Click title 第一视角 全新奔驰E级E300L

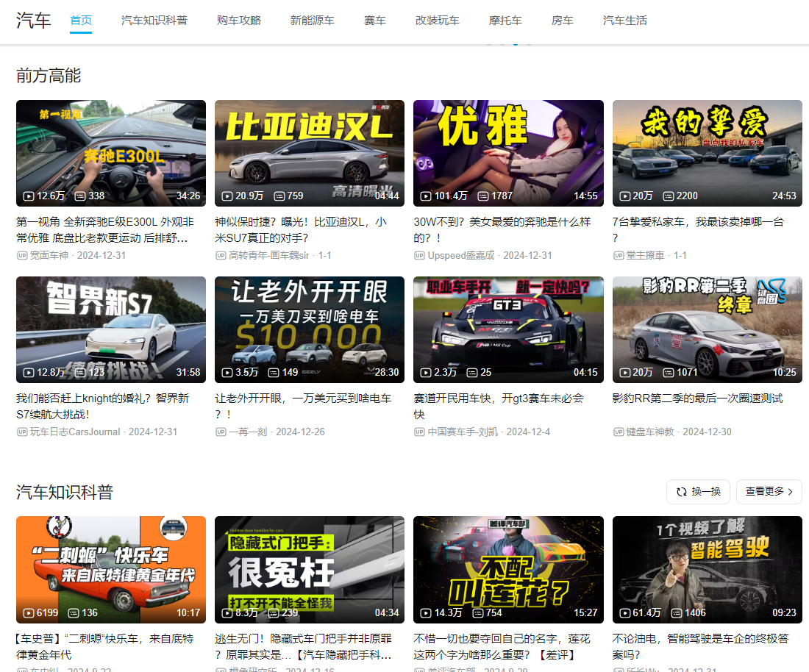click(105, 230)
